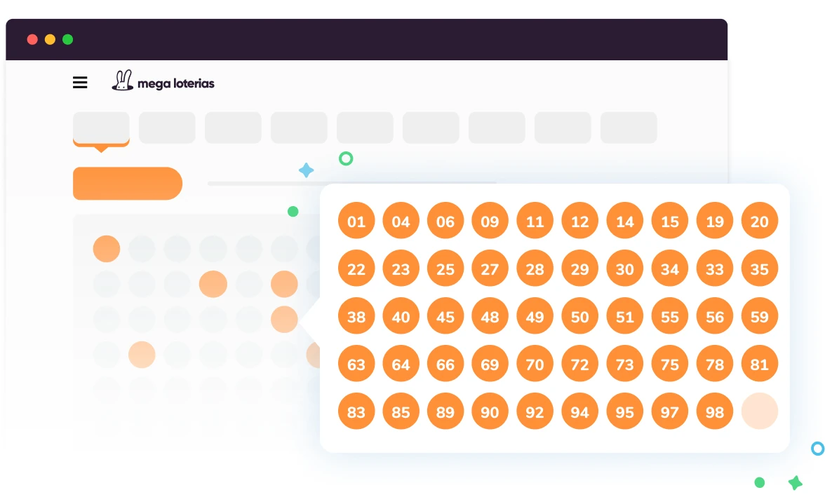Select number 92 ball

tap(535, 411)
